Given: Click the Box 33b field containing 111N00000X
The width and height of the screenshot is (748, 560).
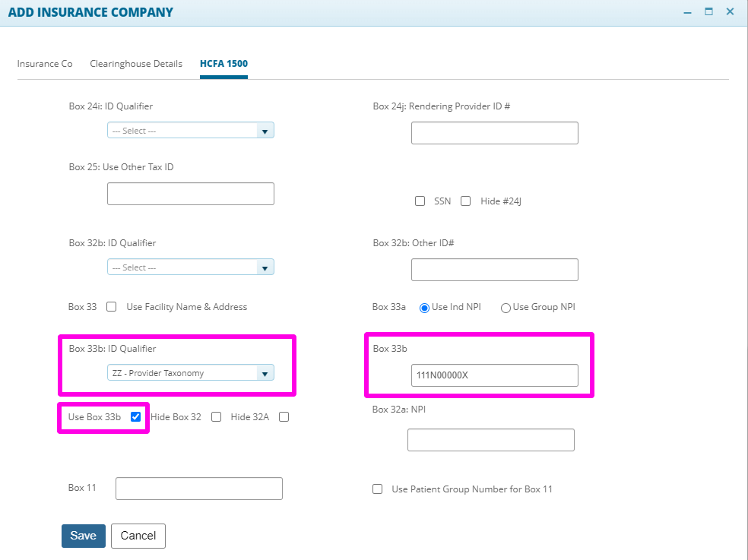Looking at the screenshot, I should point(494,375).
